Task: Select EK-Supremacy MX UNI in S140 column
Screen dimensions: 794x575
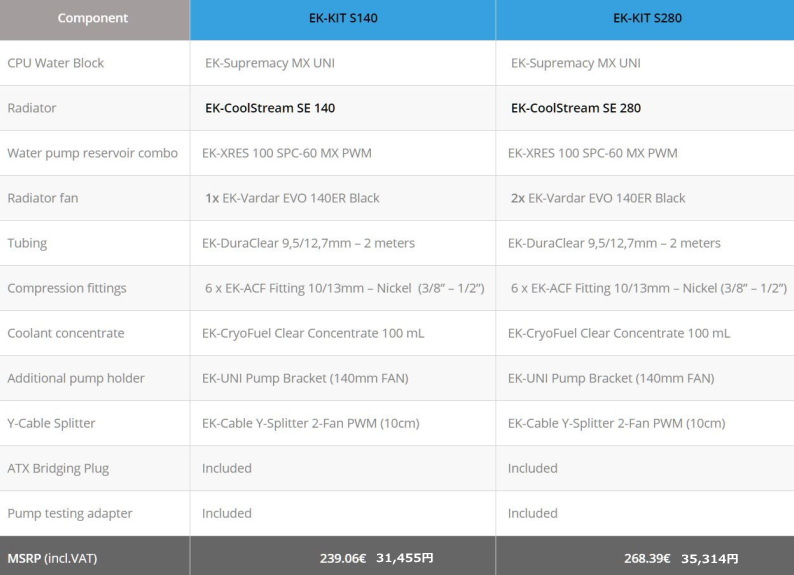Action: (x=270, y=63)
